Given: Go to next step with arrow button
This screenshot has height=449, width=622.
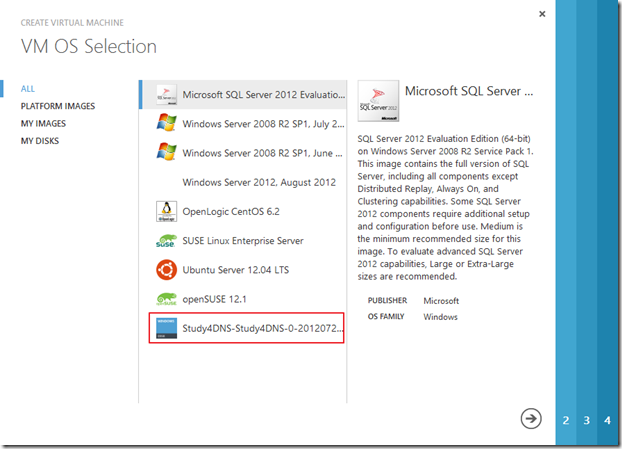Looking at the screenshot, I should coord(531,418).
